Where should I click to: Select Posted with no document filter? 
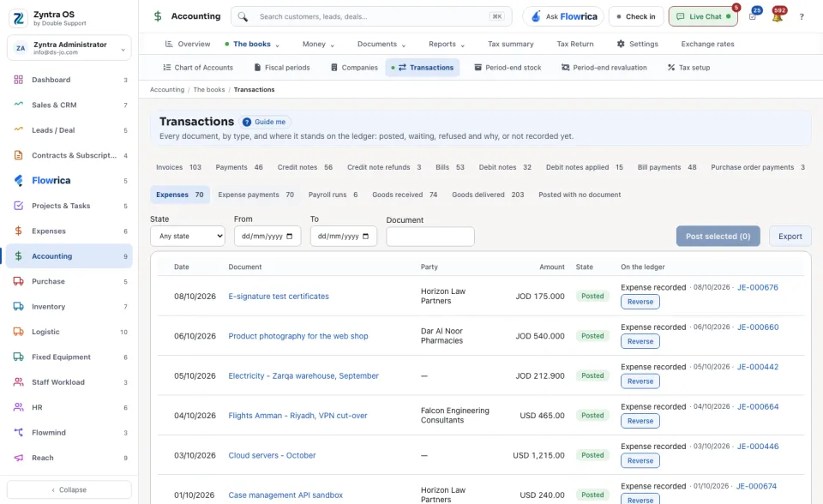(580, 195)
